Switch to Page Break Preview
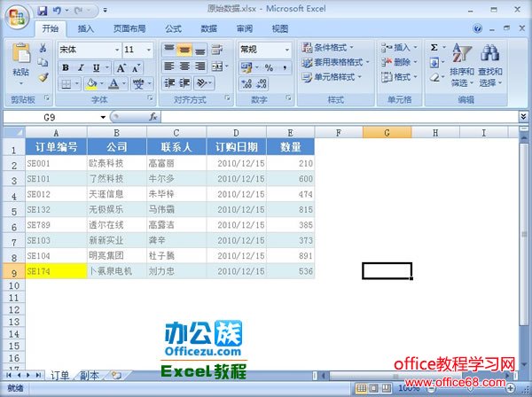 pyautogui.click(x=386, y=388)
